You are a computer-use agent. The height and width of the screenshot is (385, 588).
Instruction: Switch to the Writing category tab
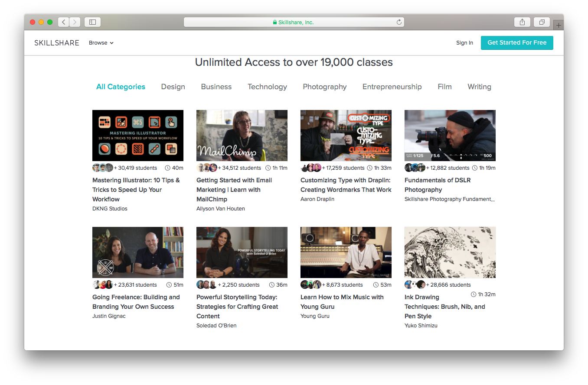(x=479, y=87)
